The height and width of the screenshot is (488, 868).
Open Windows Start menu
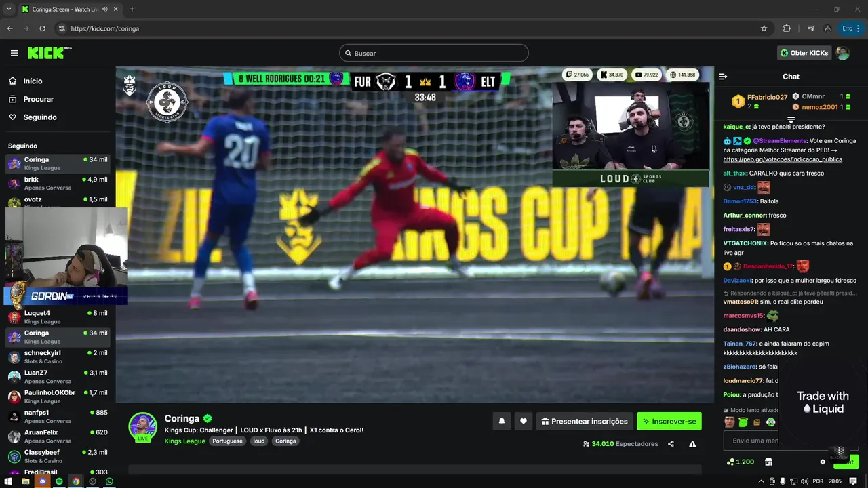pyautogui.click(x=8, y=481)
